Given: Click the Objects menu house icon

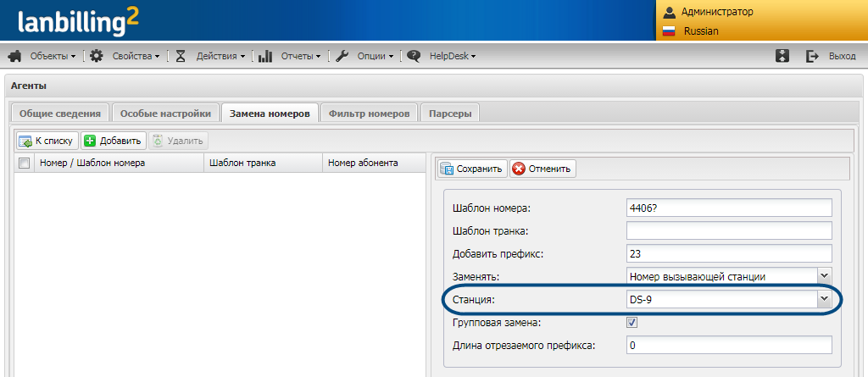Looking at the screenshot, I should tap(14, 56).
